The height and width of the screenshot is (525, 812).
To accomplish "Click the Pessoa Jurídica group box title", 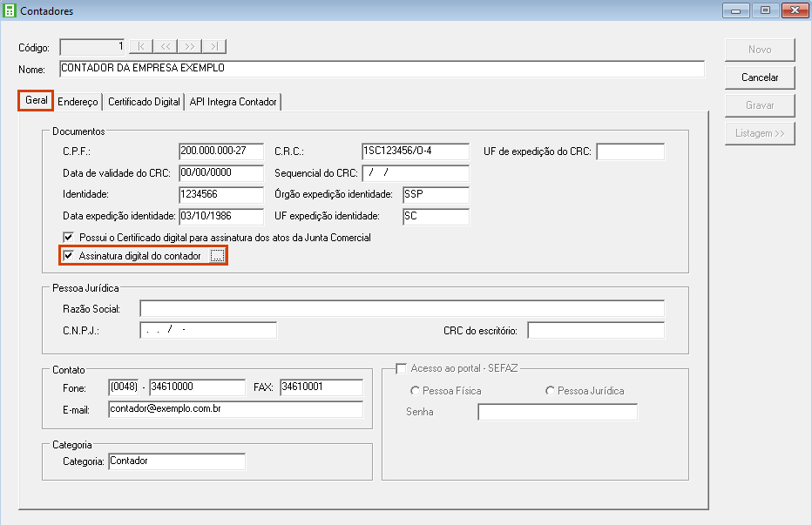I will tap(85, 288).
